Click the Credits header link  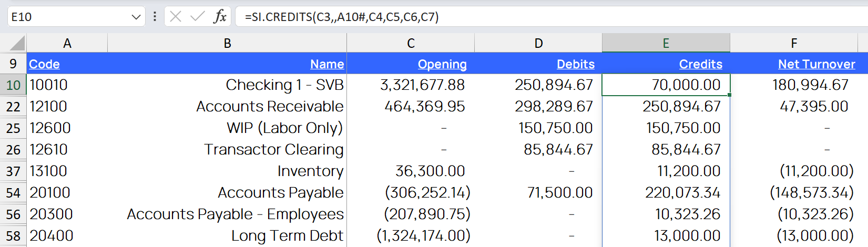700,64
